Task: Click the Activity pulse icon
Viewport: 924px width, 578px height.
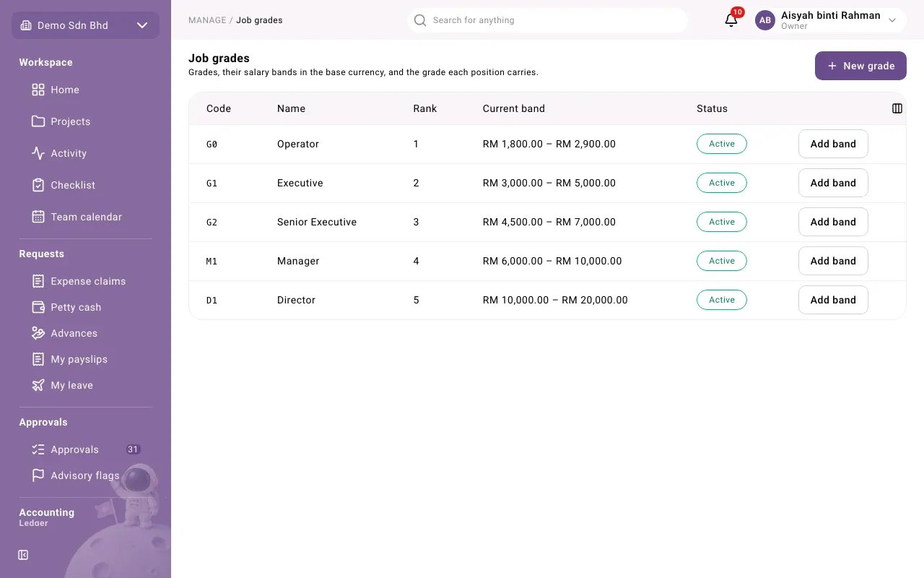Action: [x=38, y=153]
